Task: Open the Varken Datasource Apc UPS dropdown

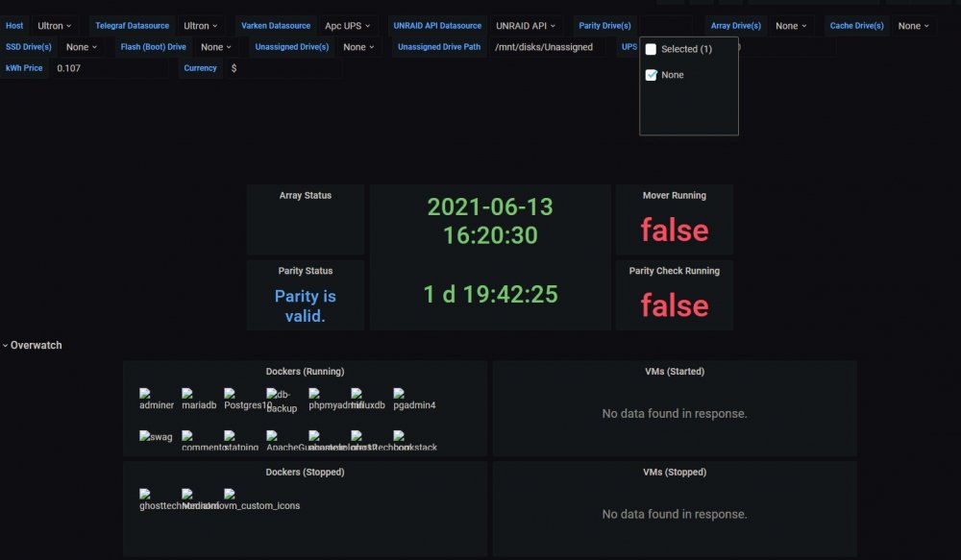Action: 347,26
